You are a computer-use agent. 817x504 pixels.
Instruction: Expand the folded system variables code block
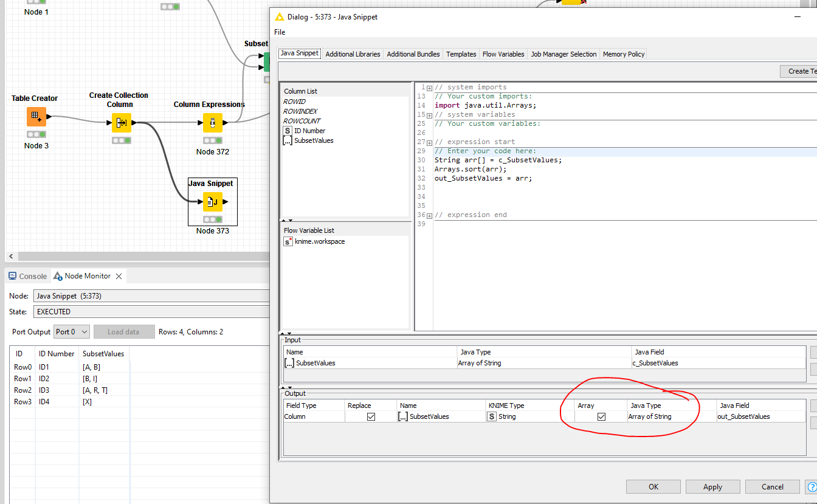tap(429, 115)
